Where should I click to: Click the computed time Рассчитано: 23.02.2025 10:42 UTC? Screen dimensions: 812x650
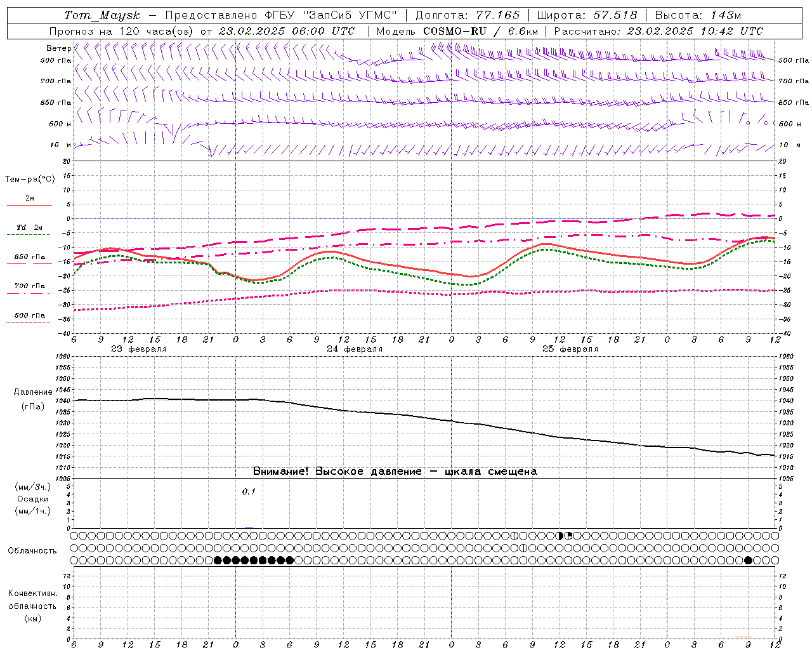[658, 31]
